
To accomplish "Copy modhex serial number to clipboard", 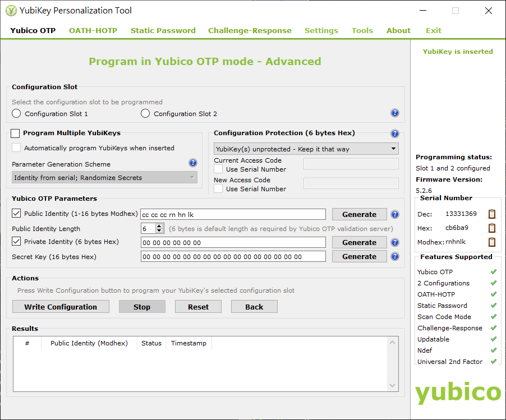I will tap(492, 242).
